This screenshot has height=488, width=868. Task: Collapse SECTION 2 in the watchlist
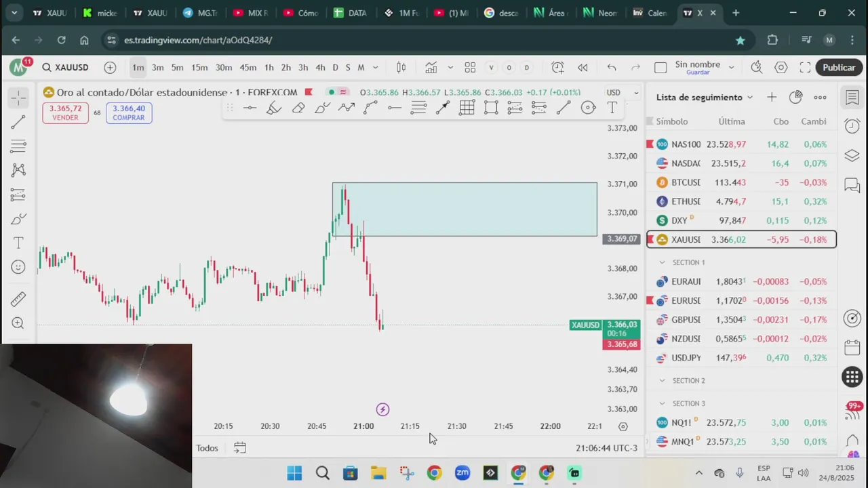coord(662,381)
